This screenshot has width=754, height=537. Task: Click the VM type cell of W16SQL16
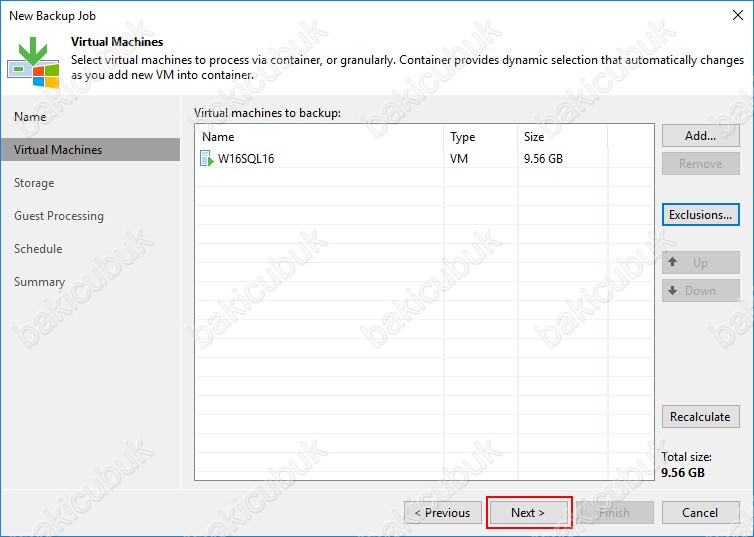tap(459, 159)
